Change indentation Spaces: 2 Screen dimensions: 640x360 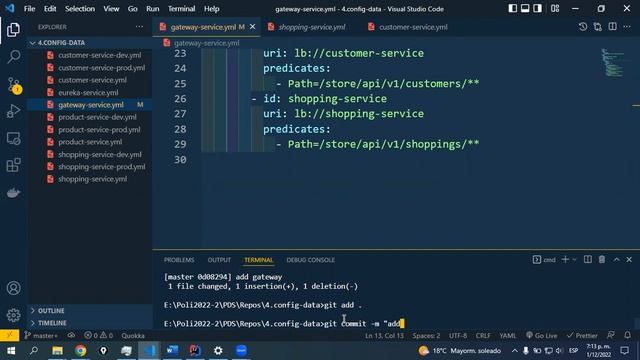tap(426, 336)
